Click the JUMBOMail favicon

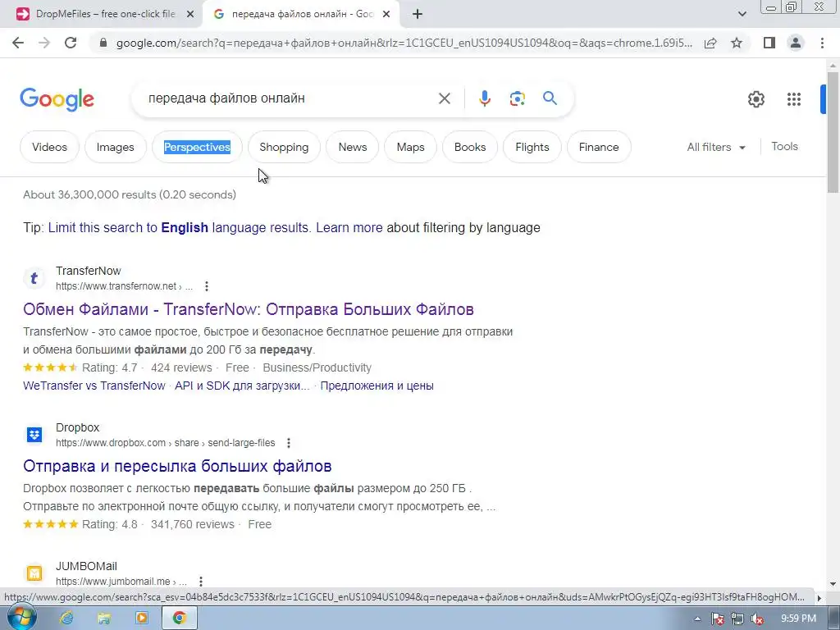pyautogui.click(x=34, y=573)
